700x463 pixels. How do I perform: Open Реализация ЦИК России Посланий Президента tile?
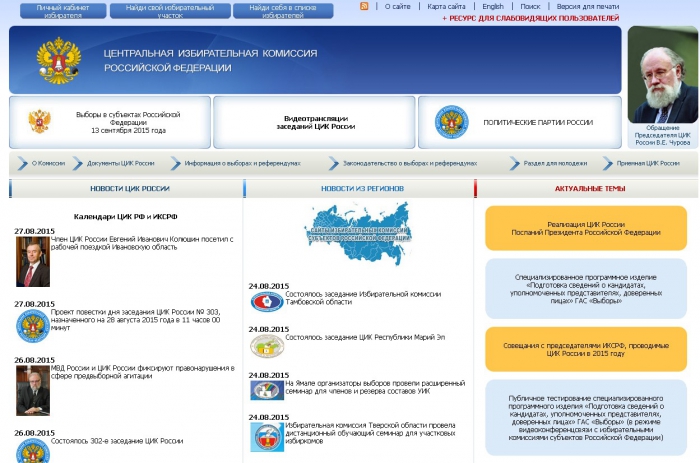point(586,228)
